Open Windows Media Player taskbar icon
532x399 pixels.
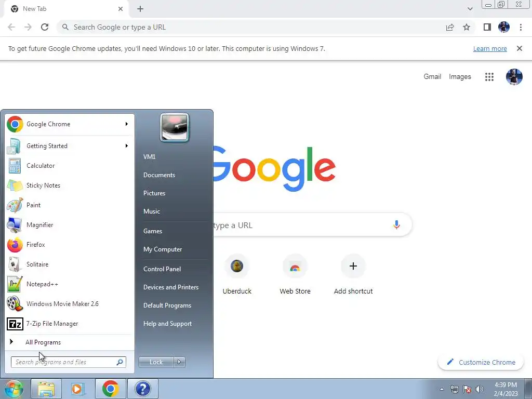[78, 389]
